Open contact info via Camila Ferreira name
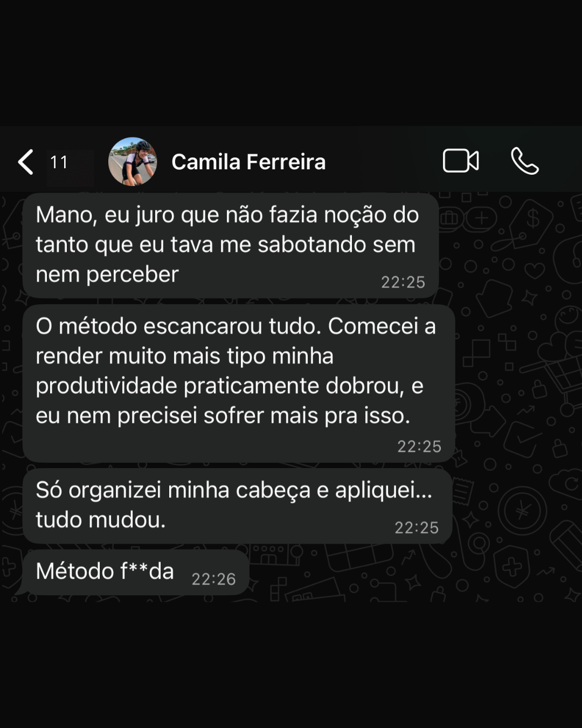The image size is (582, 728). [x=248, y=162]
